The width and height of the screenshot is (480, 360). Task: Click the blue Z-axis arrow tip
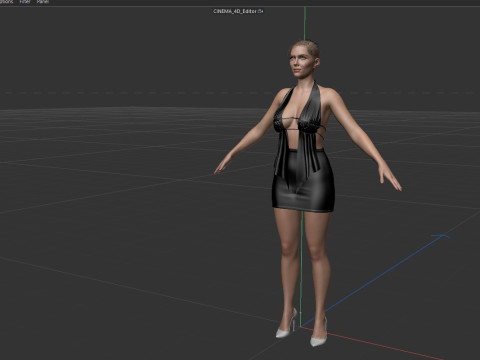442,236
